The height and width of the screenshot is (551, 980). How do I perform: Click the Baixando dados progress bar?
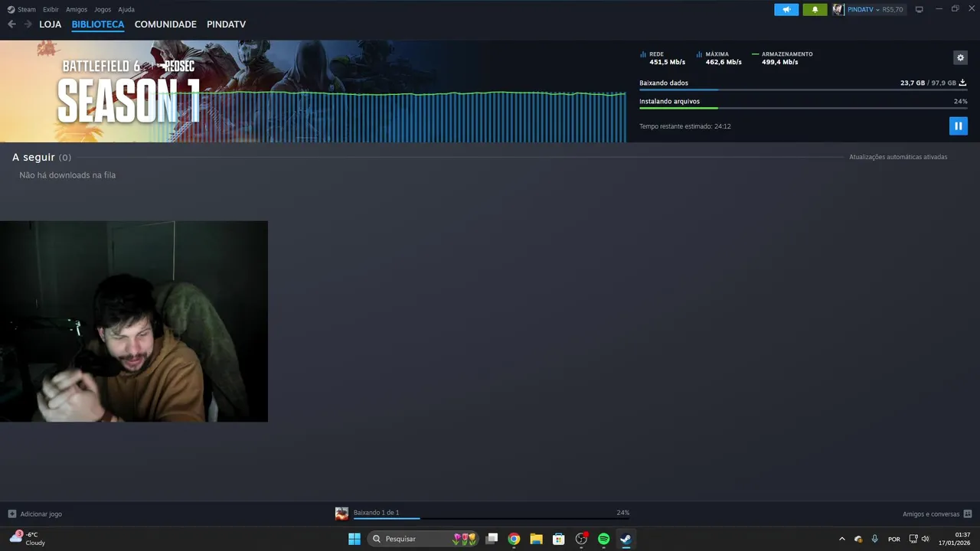(803, 90)
